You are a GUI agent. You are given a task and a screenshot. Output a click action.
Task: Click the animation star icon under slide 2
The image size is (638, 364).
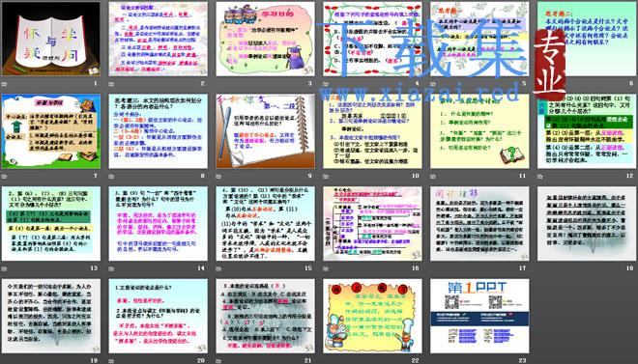(x=111, y=84)
